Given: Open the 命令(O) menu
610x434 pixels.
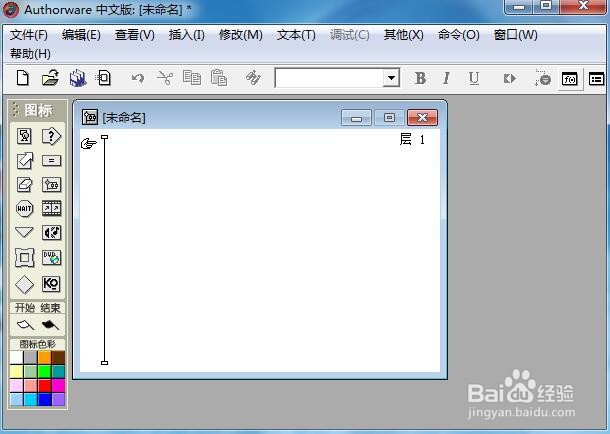Looking at the screenshot, I should coord(459,35).
